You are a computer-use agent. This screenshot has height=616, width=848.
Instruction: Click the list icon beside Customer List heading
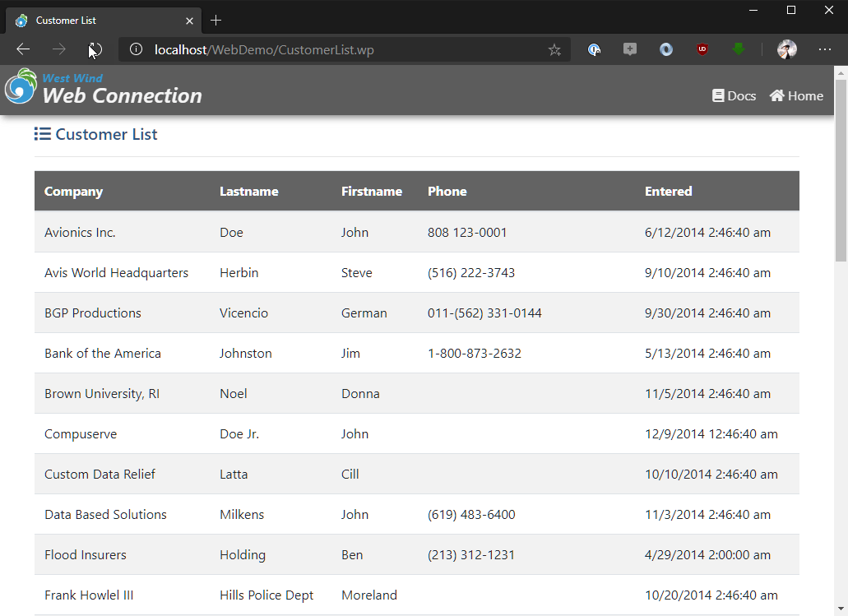click(42, 133)
